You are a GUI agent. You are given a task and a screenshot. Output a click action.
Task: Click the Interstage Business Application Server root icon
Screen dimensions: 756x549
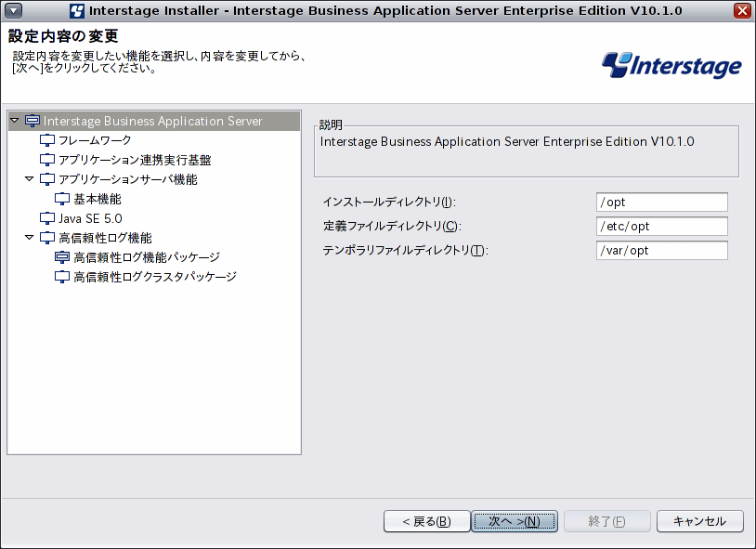(x=33, y=121)
